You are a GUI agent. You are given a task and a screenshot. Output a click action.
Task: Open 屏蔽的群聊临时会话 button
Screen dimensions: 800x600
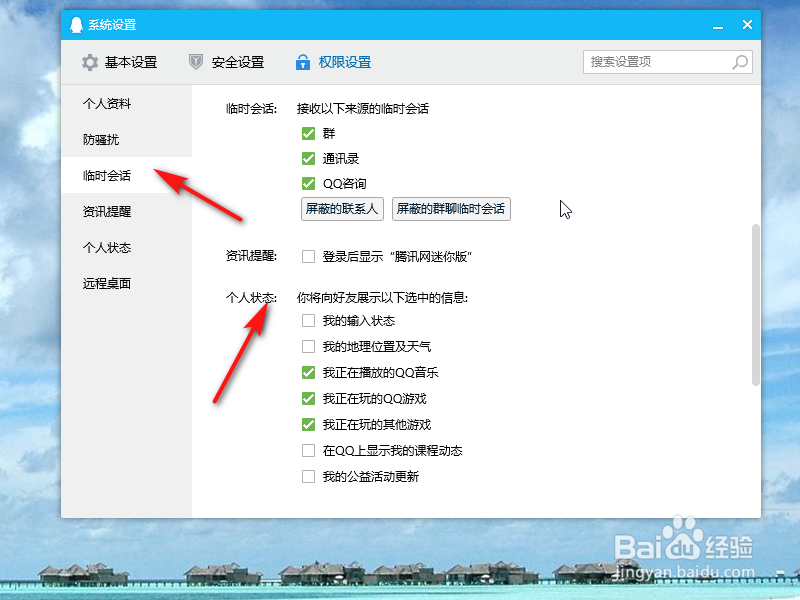tap(451, 209)
